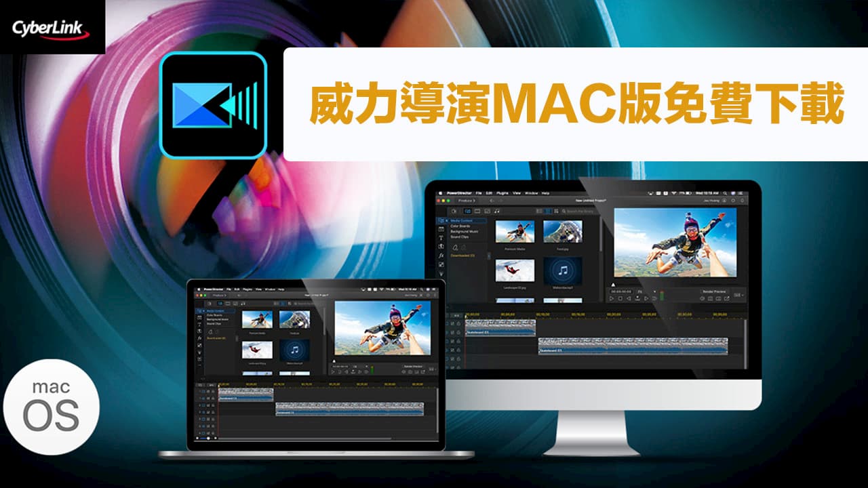Click the Produce button in the top-left
Screen dimensions: 868x488
tap(467, 201)
